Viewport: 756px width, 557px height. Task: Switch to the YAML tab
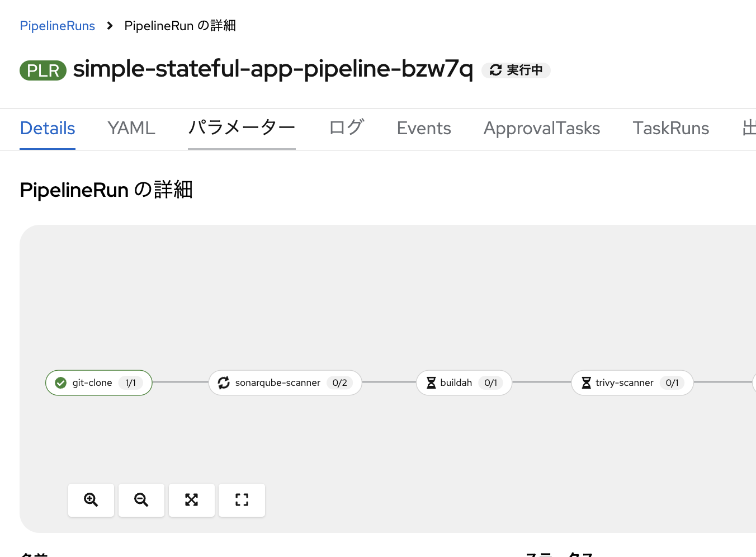[x=131, y=129]
